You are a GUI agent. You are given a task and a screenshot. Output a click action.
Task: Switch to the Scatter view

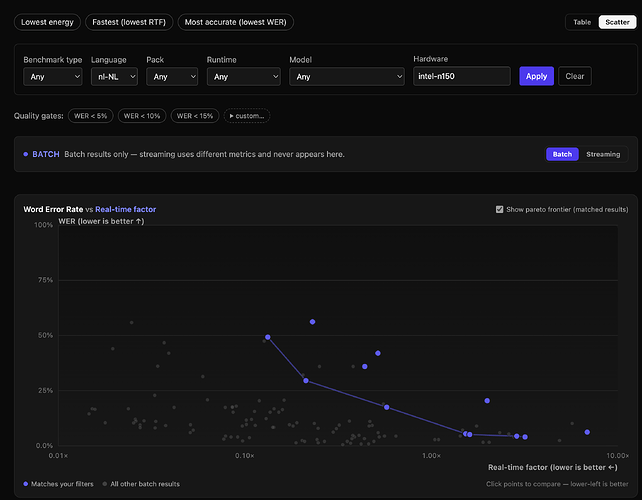pyautogui.click(x=617, y=22)
